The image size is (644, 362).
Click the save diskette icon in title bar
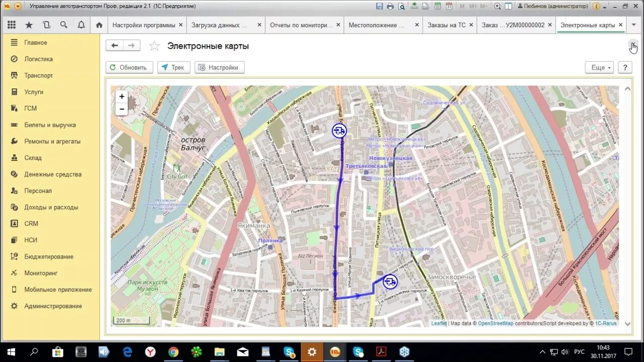(379, 6)
